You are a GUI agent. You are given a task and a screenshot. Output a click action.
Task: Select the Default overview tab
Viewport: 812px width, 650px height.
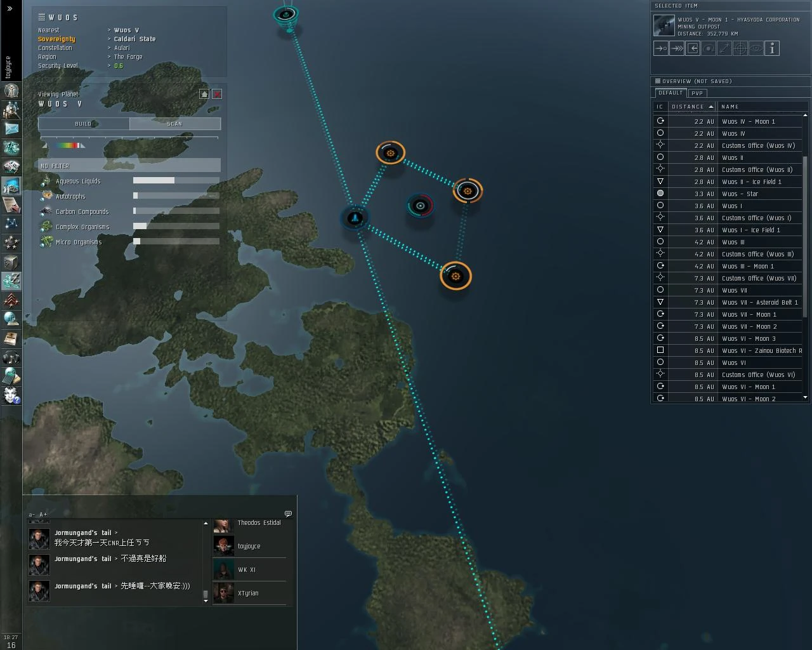(671, 93)
